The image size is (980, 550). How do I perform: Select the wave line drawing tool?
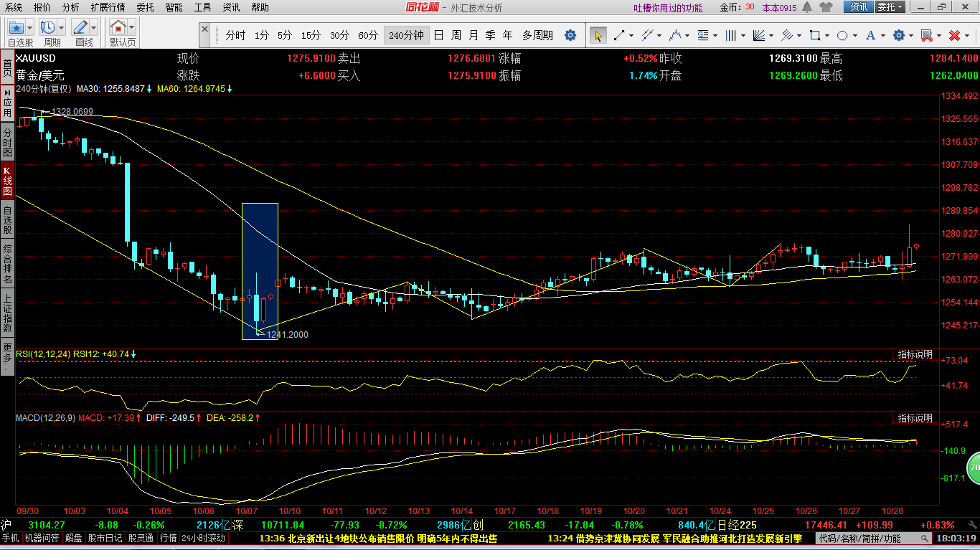click(x=674, y=35)
